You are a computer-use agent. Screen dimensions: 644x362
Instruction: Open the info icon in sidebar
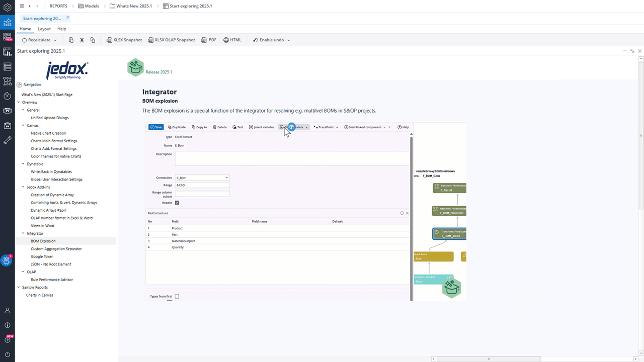tap(7, 325)
